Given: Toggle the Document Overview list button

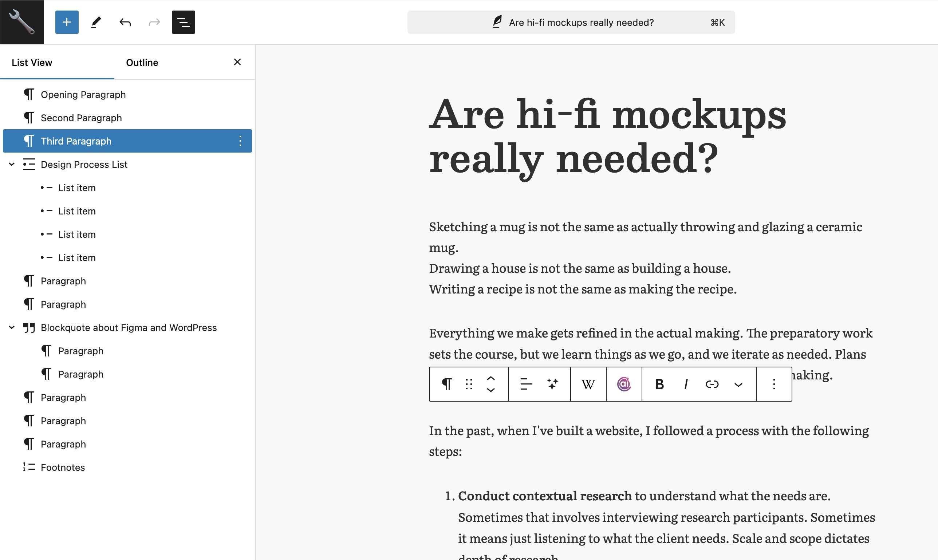Looking at the screenshot, I should pos(184,22).
